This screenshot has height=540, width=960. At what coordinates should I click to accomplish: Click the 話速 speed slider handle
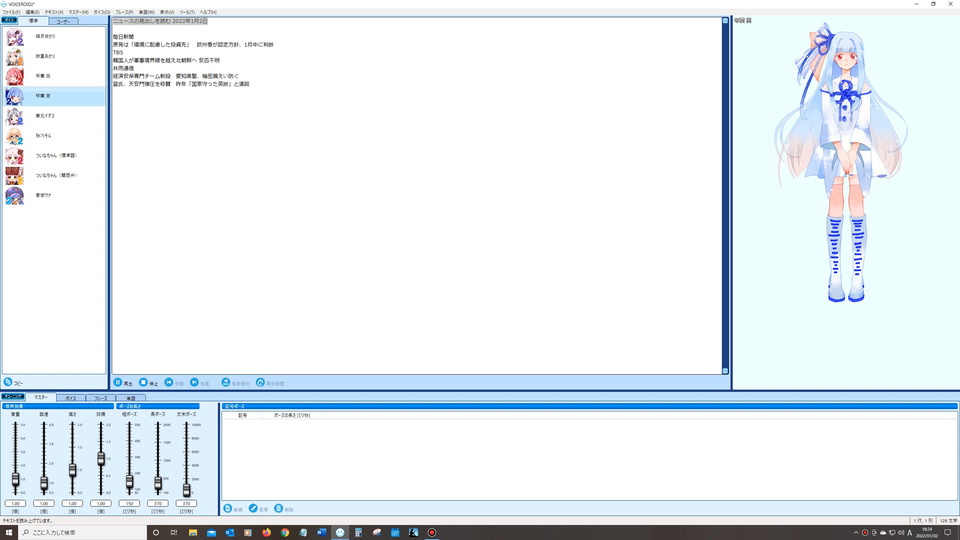coord(44,483)
